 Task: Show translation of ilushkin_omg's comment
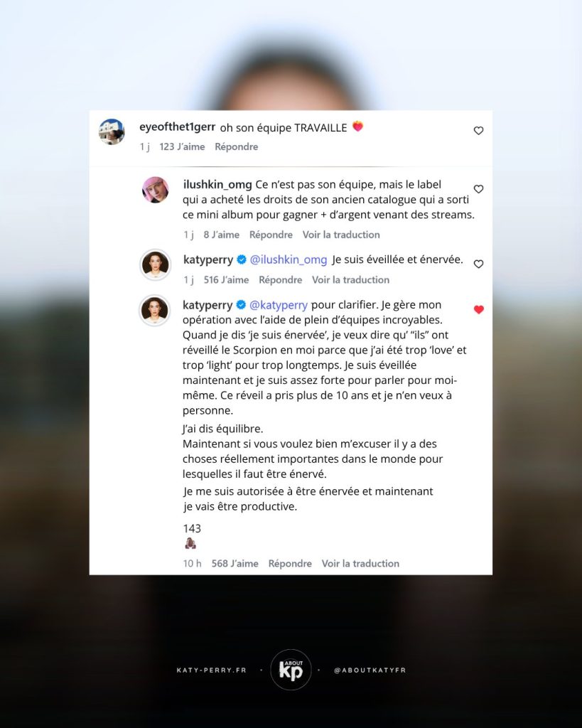[x=341, y=235]
